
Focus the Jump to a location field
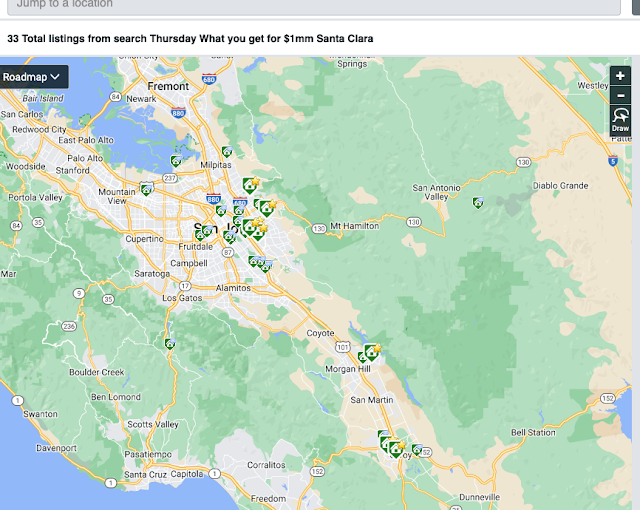313,6
